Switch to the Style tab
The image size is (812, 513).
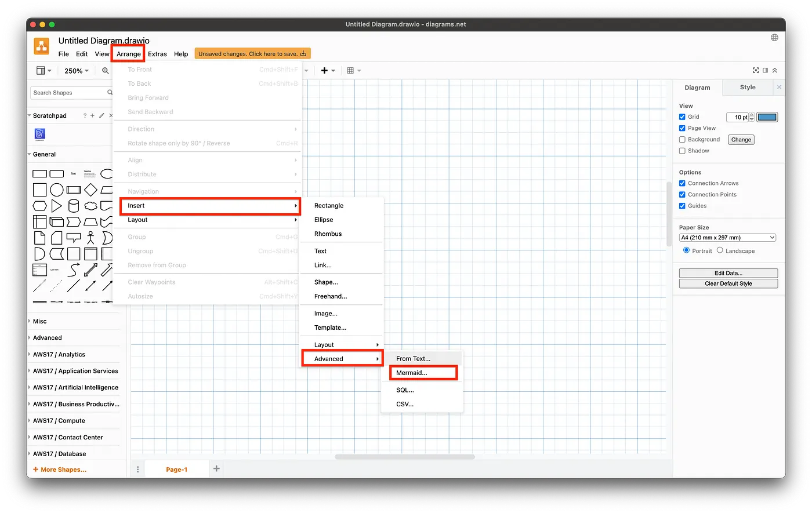pyautogui.click(x=748, y=88)
